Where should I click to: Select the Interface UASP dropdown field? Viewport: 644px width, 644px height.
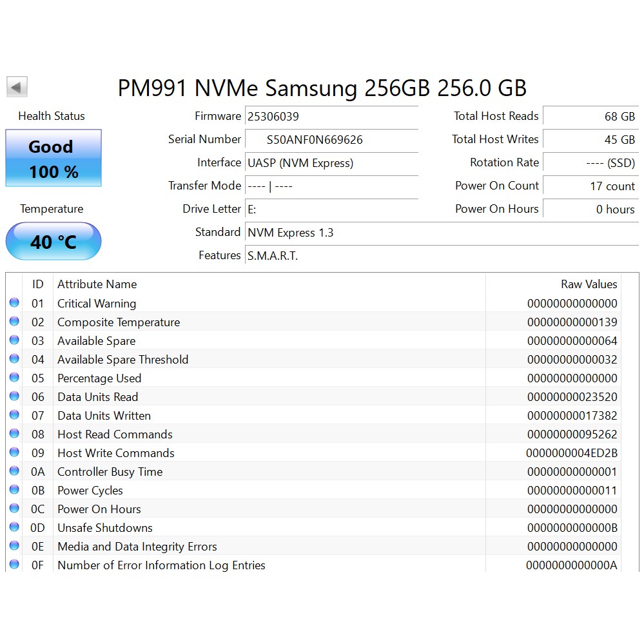click(x=332, y=163)
